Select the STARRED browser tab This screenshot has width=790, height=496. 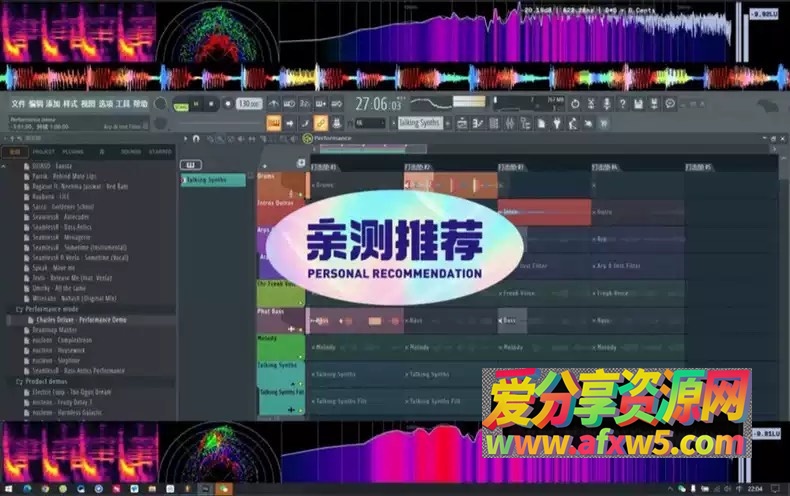point(160,152)
